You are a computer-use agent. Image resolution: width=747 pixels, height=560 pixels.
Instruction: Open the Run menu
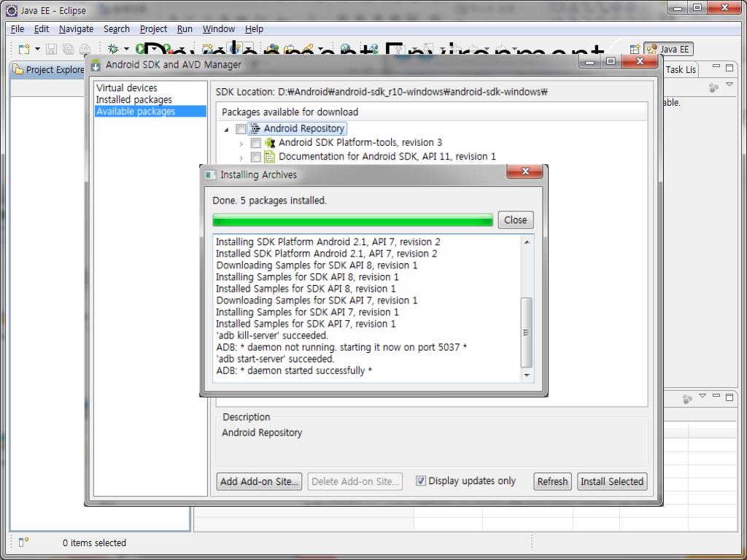185,29
